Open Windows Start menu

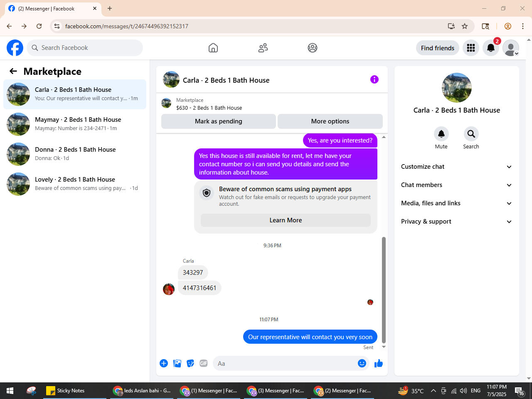[10, 391]
